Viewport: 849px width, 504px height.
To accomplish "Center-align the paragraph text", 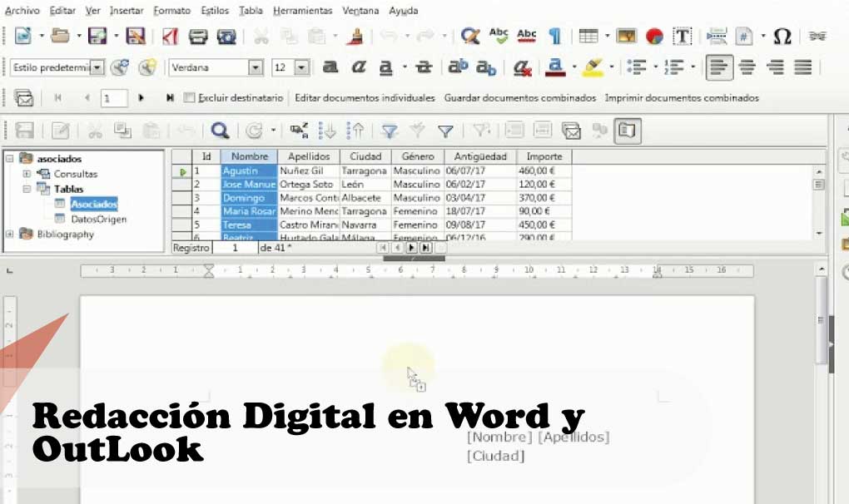I will (747, 67).
